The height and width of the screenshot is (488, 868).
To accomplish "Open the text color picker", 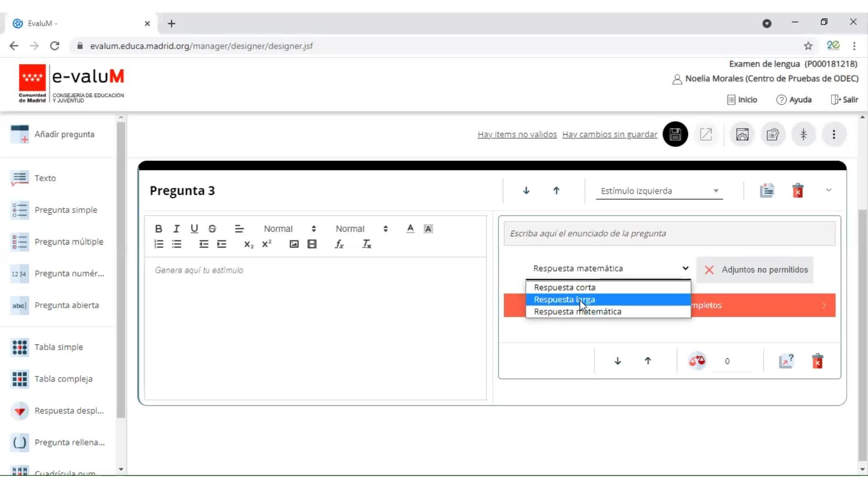I will (x=410, y=229).
